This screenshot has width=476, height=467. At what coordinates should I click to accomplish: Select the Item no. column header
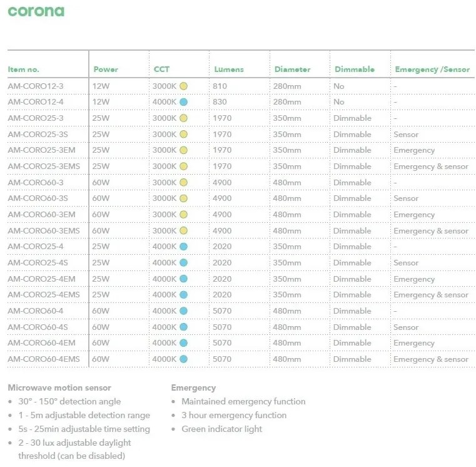coord(23,69)
